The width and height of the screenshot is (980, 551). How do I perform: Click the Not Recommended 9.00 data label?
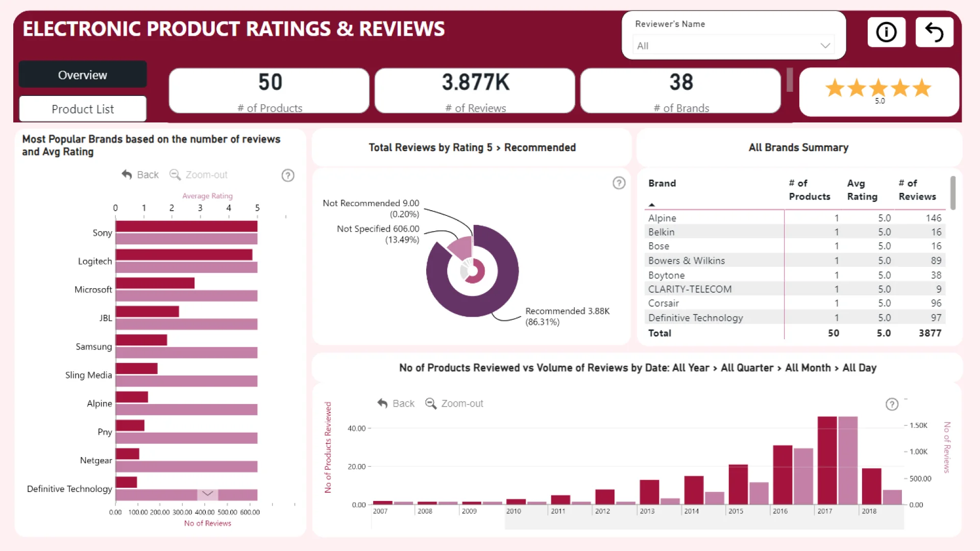click(x=371, y=208)
